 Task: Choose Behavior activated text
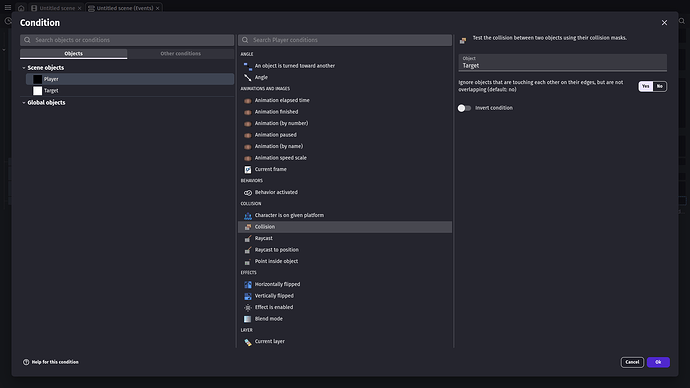276,192
